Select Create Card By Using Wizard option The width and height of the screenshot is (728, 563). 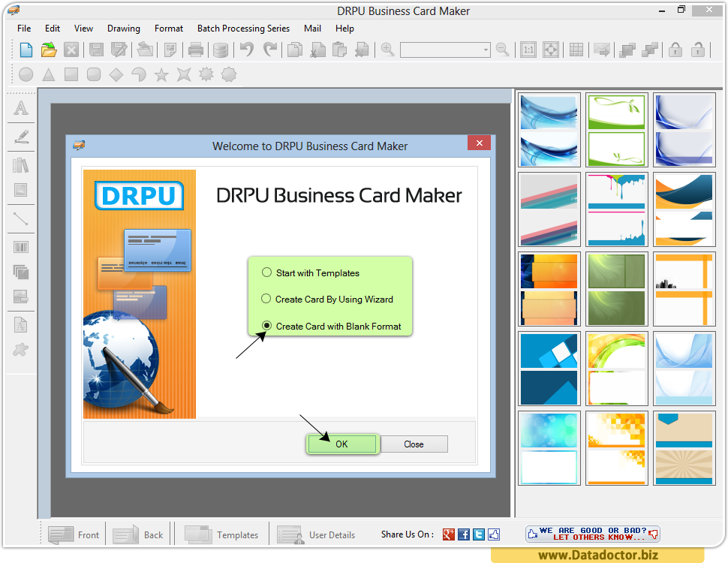[327, 300]
